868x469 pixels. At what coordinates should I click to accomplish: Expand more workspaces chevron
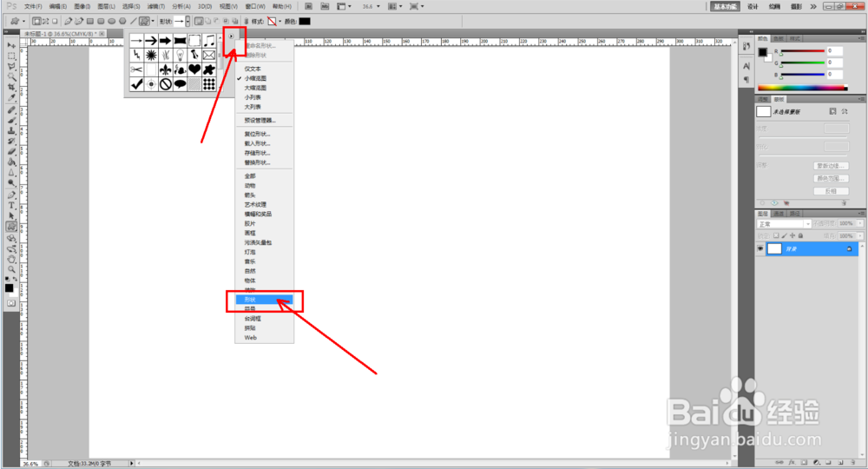[x=813, y=6]
